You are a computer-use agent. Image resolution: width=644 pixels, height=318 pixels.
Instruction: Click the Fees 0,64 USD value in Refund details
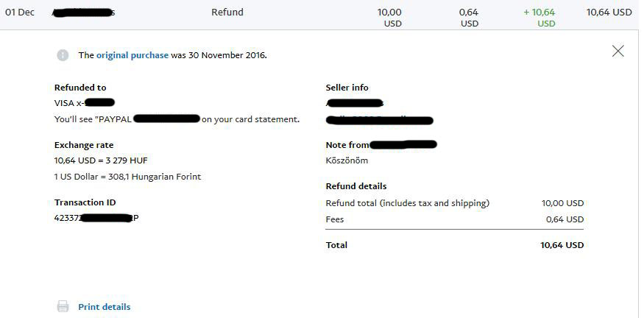coord(565,219)
